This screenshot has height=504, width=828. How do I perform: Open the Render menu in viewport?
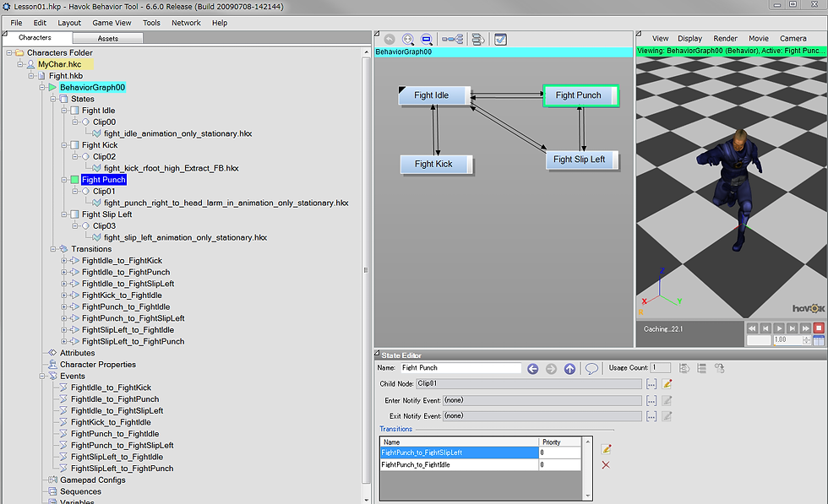725,39
